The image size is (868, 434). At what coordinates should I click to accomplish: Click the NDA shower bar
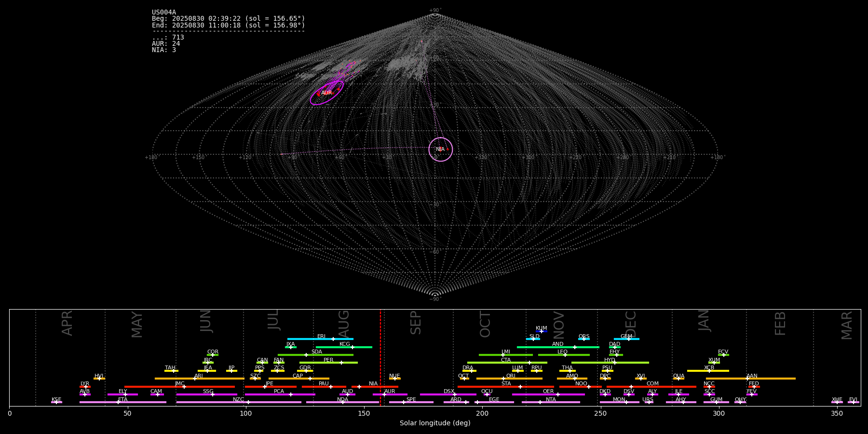tap(342, 402)
